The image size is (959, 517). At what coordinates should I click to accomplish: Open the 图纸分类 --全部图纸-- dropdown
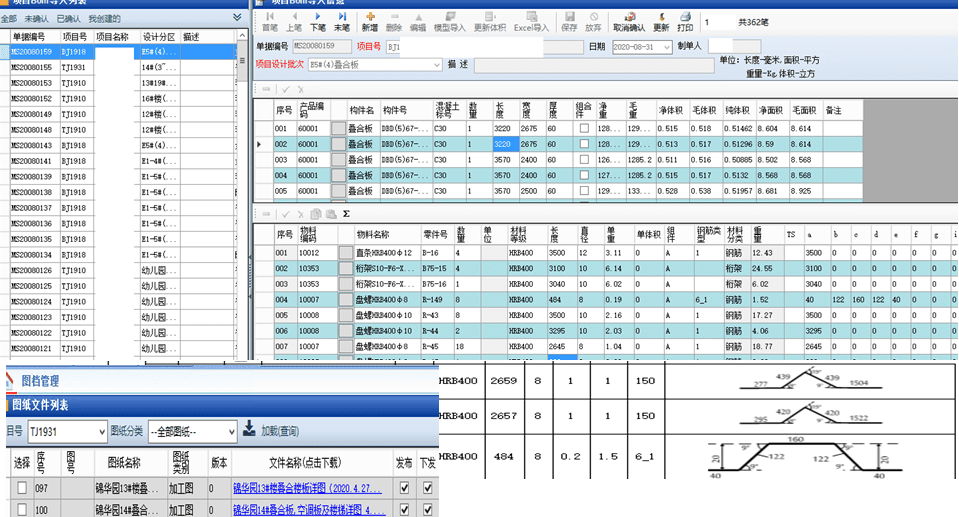click(231, 432)
